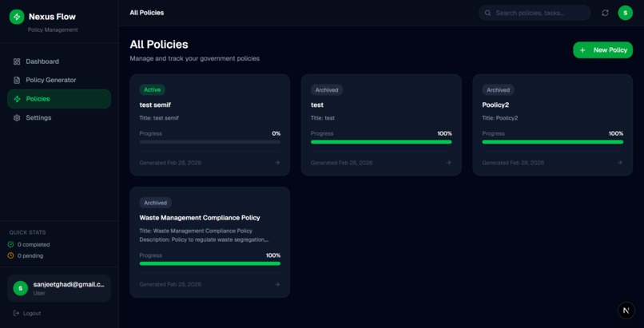
Task: Open the Settings menu item
Action: point(59,117)
